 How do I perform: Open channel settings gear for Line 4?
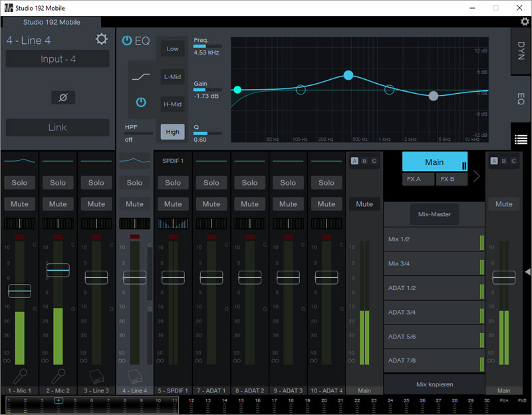click(x=101, y=39)
